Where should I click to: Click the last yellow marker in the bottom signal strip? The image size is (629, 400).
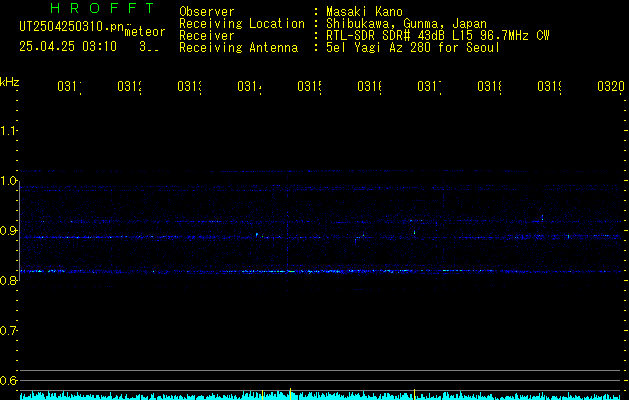[x=414, y=394]
